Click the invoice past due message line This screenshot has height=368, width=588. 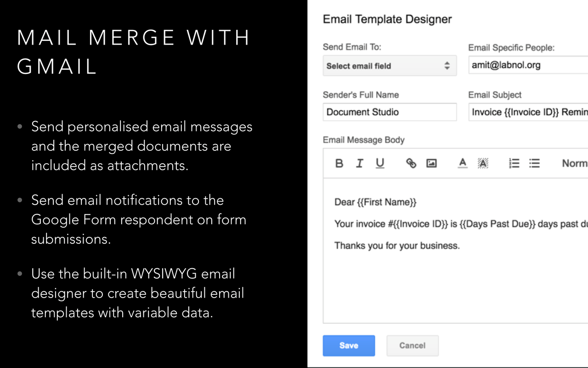461,224
